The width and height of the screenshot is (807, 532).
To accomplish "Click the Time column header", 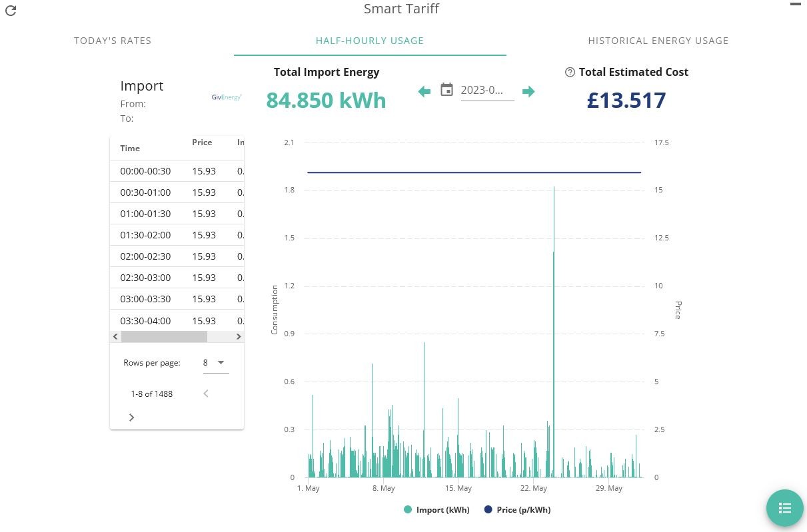I will [x=130, y=148].
